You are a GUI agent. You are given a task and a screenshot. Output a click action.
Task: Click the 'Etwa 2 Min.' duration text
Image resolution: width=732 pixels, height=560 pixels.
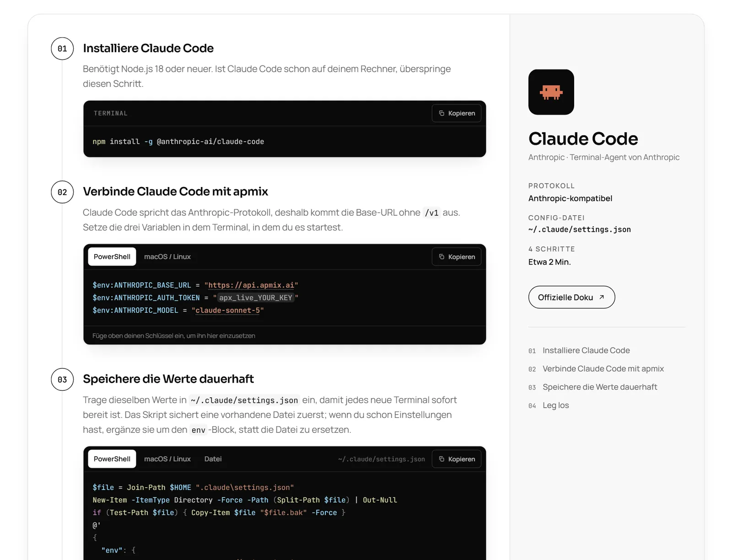coord(549,262)
